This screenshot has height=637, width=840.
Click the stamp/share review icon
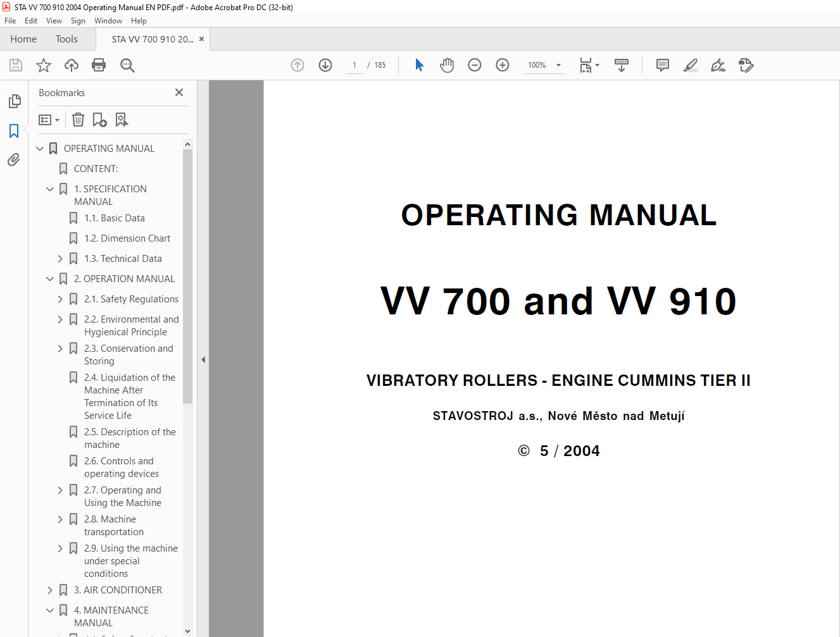[x=746, y=65]
